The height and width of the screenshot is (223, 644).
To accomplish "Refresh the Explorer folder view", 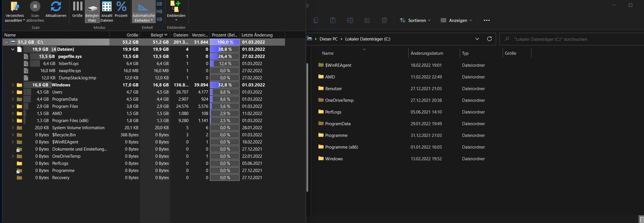I will (x=489, y=39).
